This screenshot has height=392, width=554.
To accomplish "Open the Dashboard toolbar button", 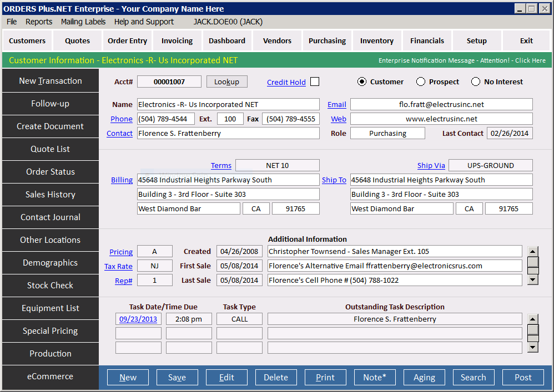I will click(227, 40).
